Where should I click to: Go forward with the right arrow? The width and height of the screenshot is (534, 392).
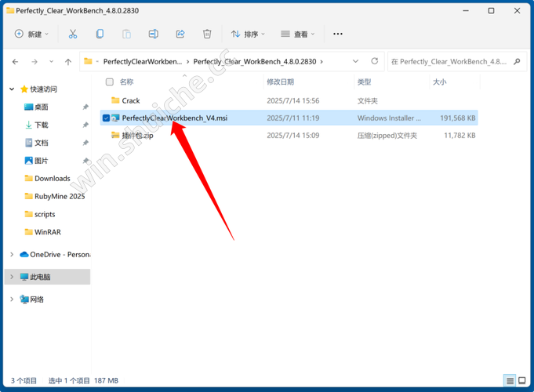pyautogui.click(x=34, y=62)
